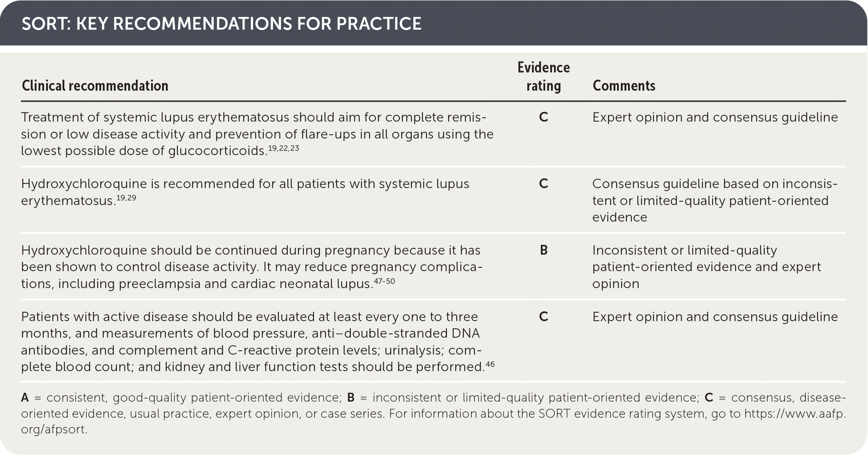Click citation 19,22,23 after glucocorticoids

click(x=283, y=149)
